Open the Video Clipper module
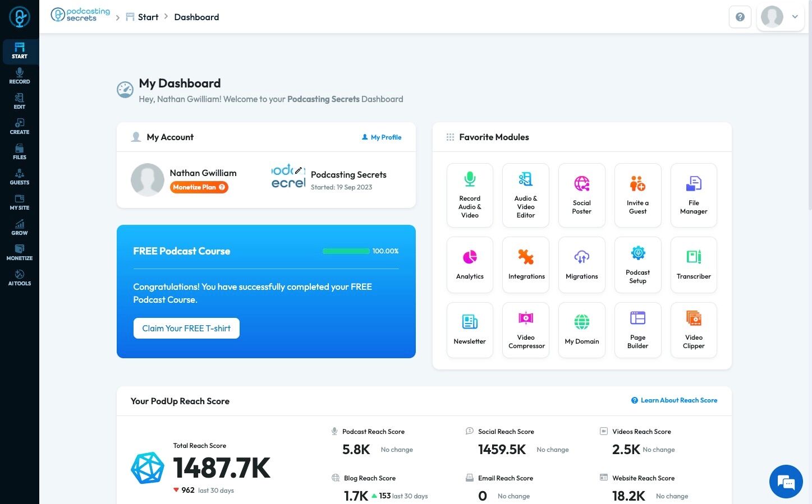 [x=694, y=330]
